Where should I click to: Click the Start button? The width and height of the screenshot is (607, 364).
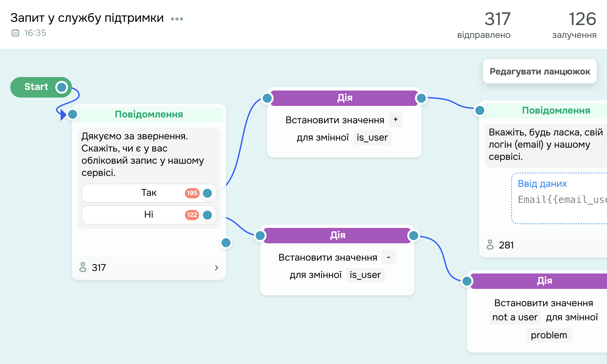pos(41,87)
